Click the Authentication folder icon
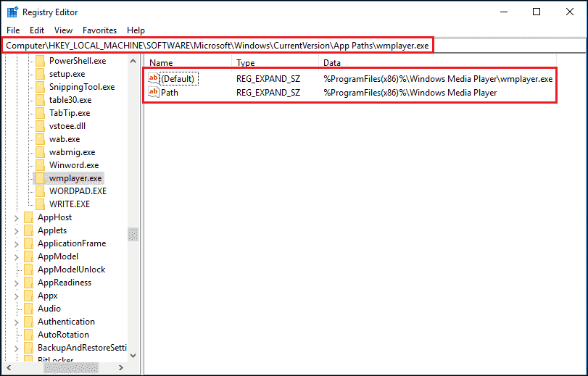 pyautogui.click(x=28, y=322)
